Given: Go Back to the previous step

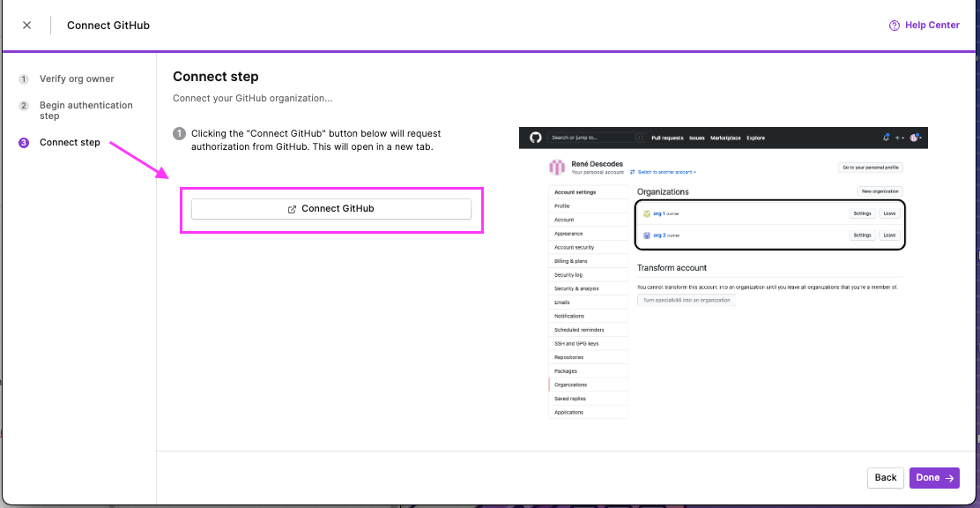Looking at the screenshot, I should pyautogui.click(x=886, y=477).
